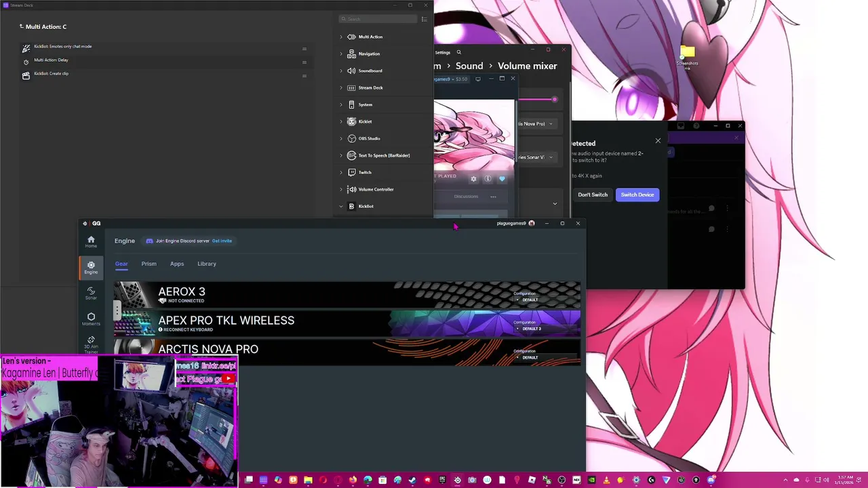Expand the Twitch category
The width and height of the screenshot is (868, 488).
click(x=341, y=172)
